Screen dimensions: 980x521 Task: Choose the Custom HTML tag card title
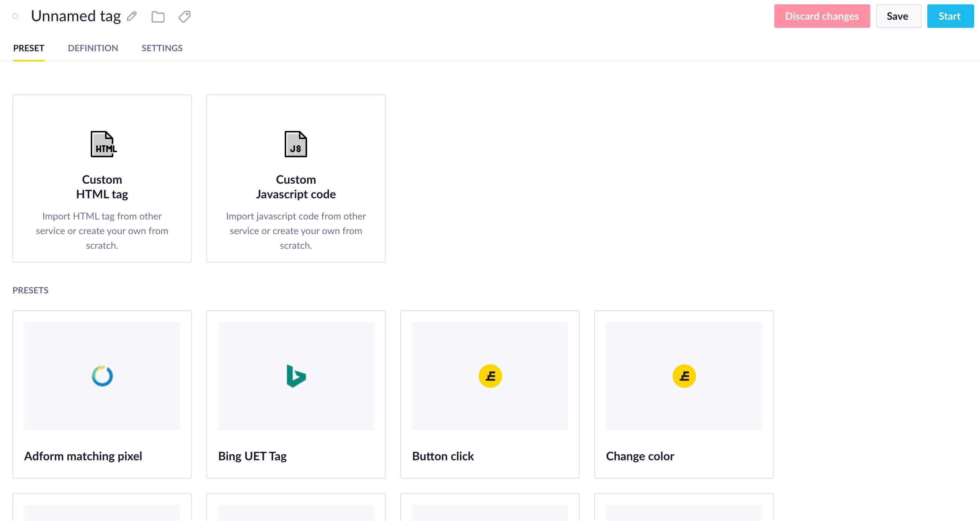pos(102,187)
